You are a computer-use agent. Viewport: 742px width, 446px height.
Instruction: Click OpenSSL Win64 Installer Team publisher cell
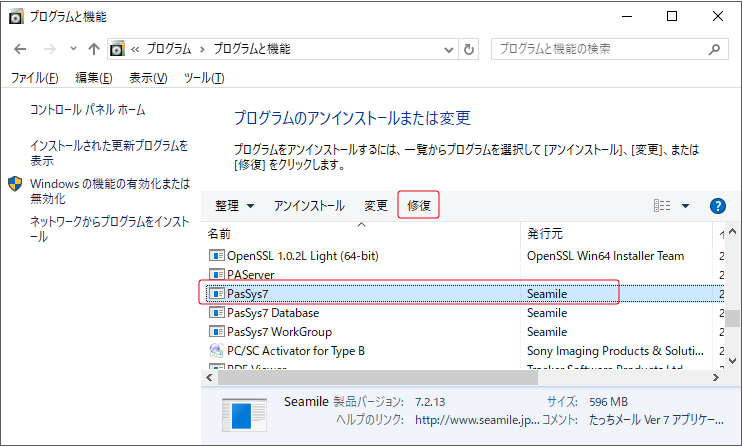605,256
